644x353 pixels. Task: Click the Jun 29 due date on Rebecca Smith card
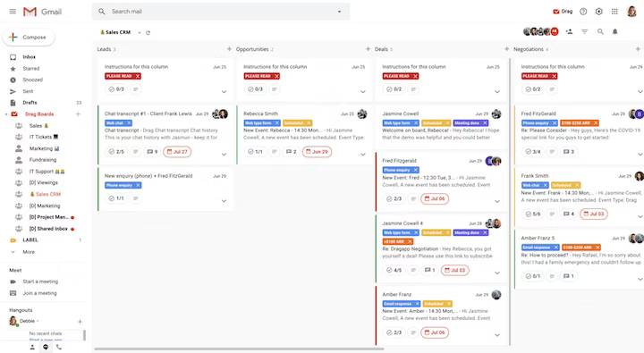317,152
